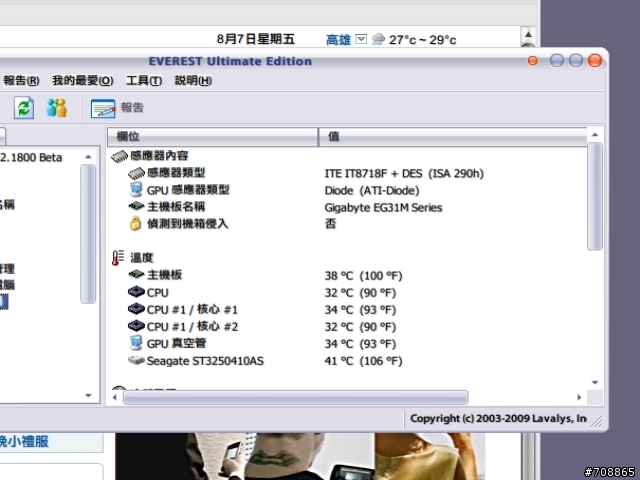Click the sensor list vertical scrollbar thumb
The height and width of the screenshot is (480, 640).
pos(595,196)
